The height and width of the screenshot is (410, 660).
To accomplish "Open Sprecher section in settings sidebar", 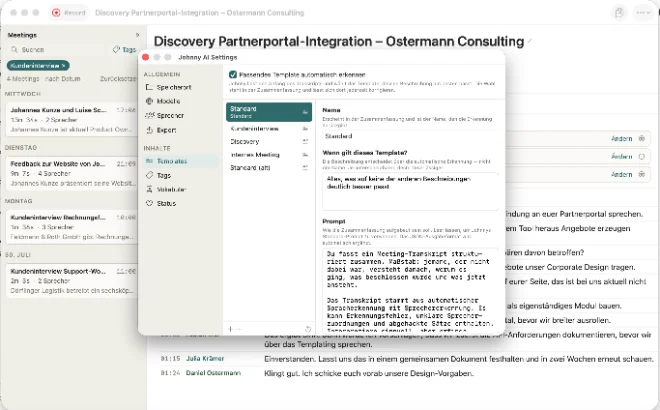I will (181, 115).
